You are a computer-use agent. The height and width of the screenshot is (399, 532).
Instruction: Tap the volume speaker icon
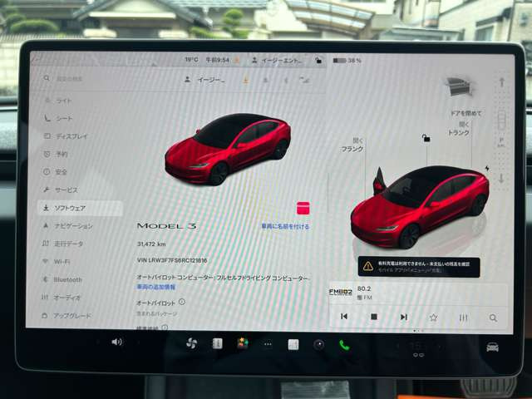(116, 342)
